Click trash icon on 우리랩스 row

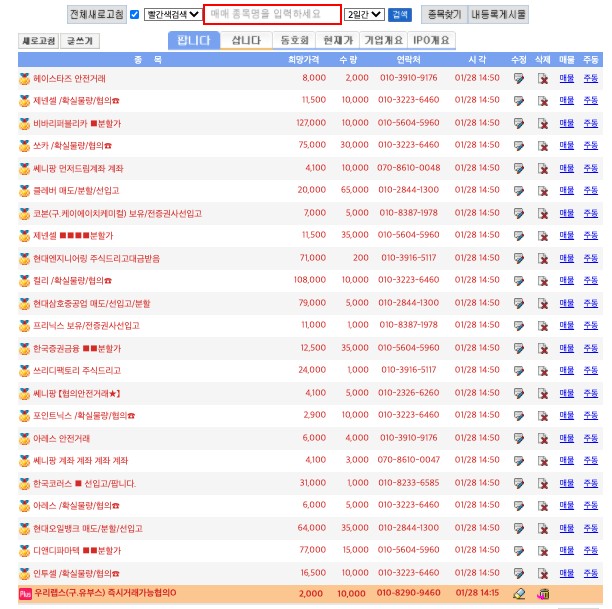pos(543,594)
